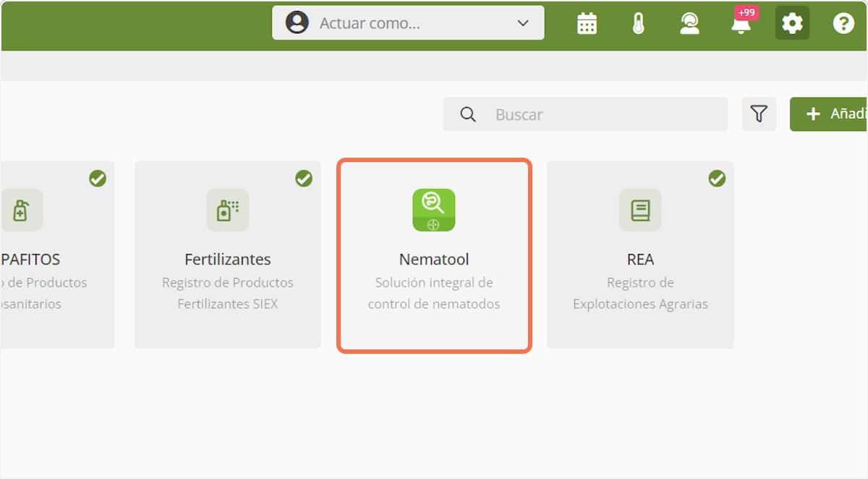Image resolution: width=868 pixels, height=479 pixels.
Task: Click the Nematool magnifier app icon
Action: point(434,210)
